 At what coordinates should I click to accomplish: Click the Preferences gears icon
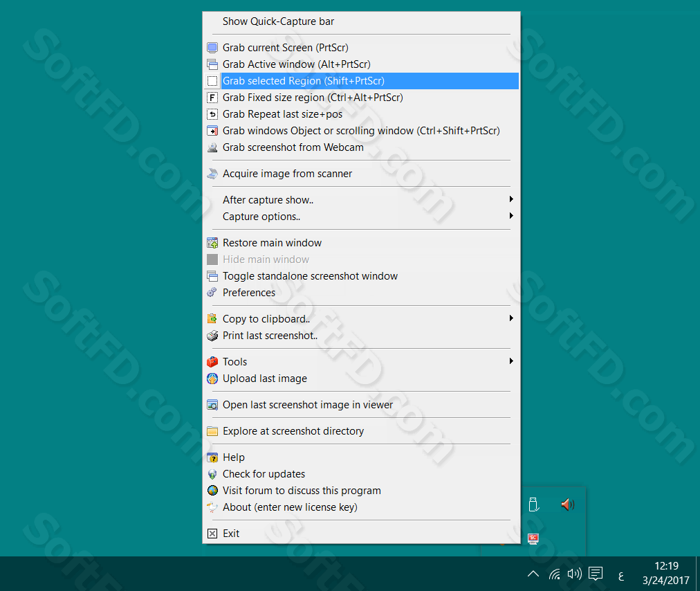click(x=212, y=293)
